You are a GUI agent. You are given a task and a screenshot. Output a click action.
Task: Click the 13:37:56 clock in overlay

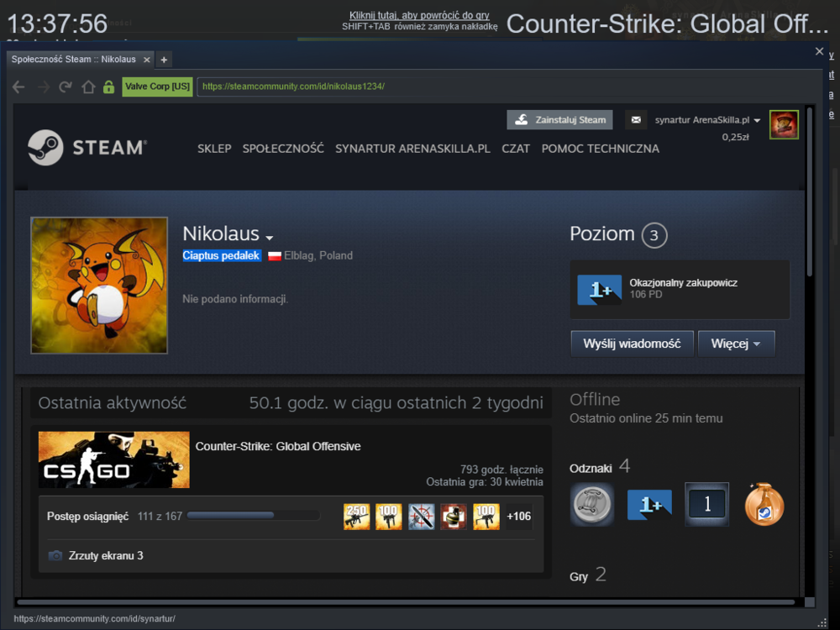[x=57, y=24]
